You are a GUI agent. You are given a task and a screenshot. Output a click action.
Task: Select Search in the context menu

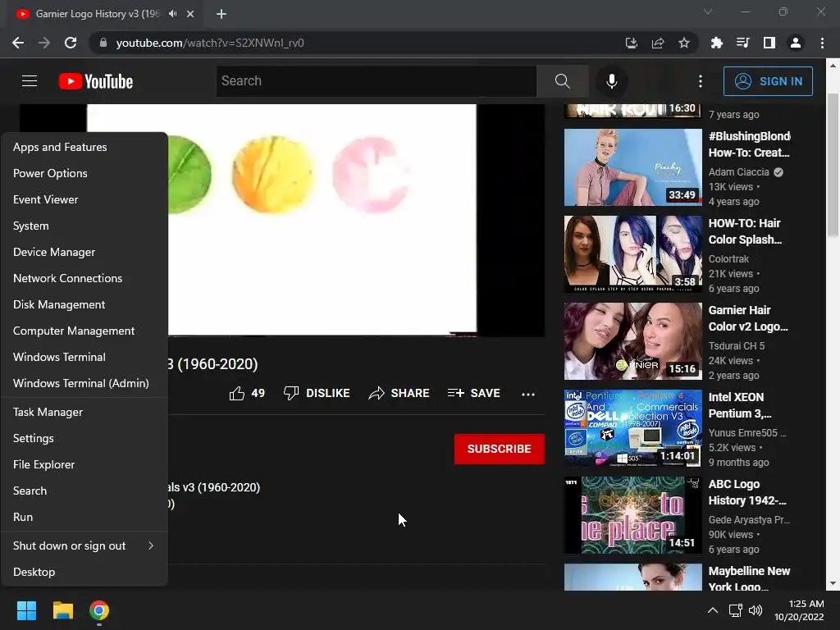point(84,491)
